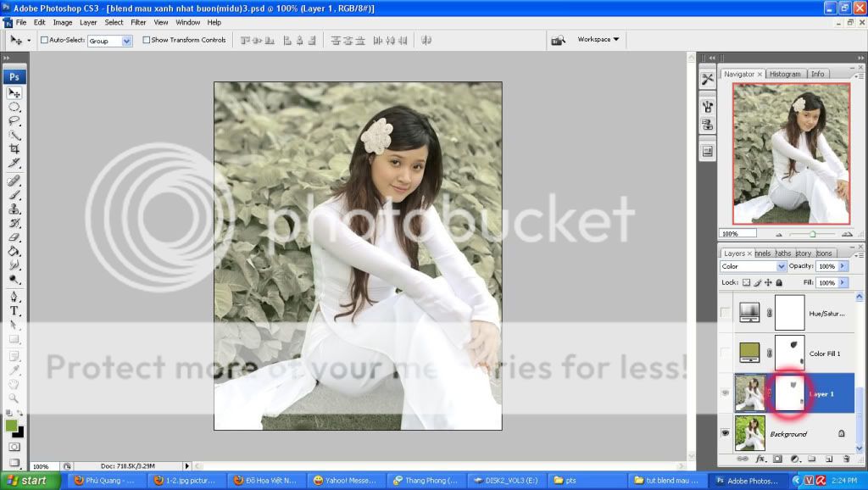The height and width of the screenshot is (490, 868).
Task: Select the Clone Stamp tool
Action: [x=14, y=209]
